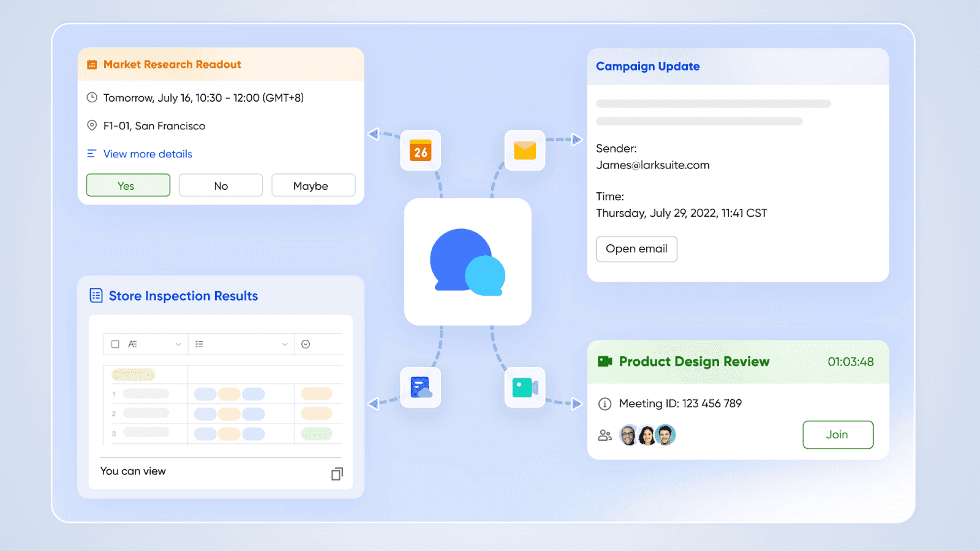Click the leftmost participant avatar thumbnail
This screenshot has height=551, width=980.
click(628, 435)
